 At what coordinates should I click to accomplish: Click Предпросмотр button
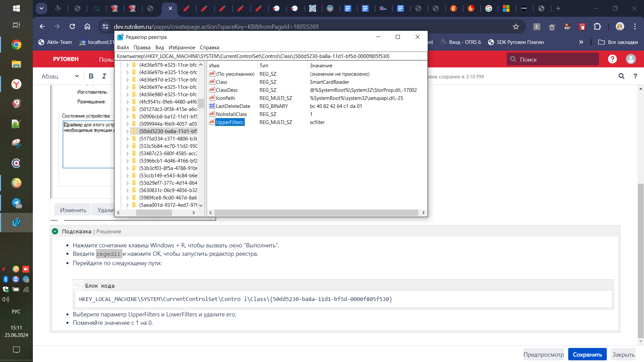click(x=543, y=354)
